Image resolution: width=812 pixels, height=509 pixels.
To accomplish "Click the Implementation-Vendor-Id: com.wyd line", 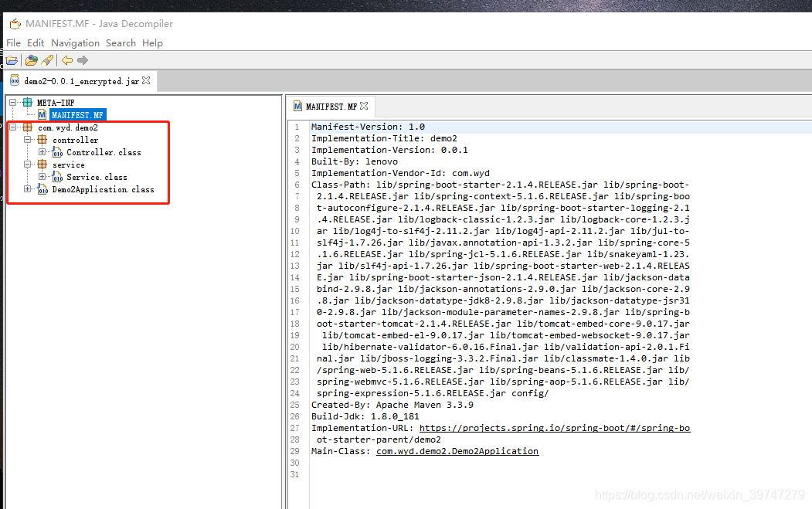I will [x=400, y=174].
